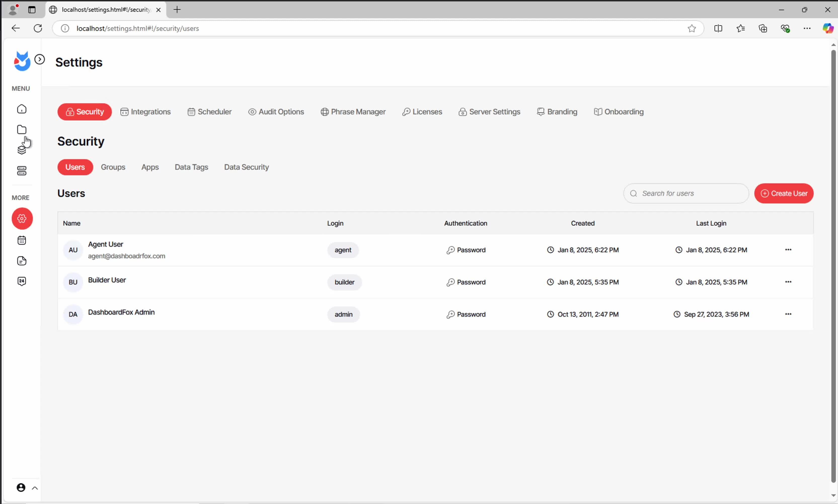
Task: Open the calendar icon under MORE
Action: click(22, 240)
